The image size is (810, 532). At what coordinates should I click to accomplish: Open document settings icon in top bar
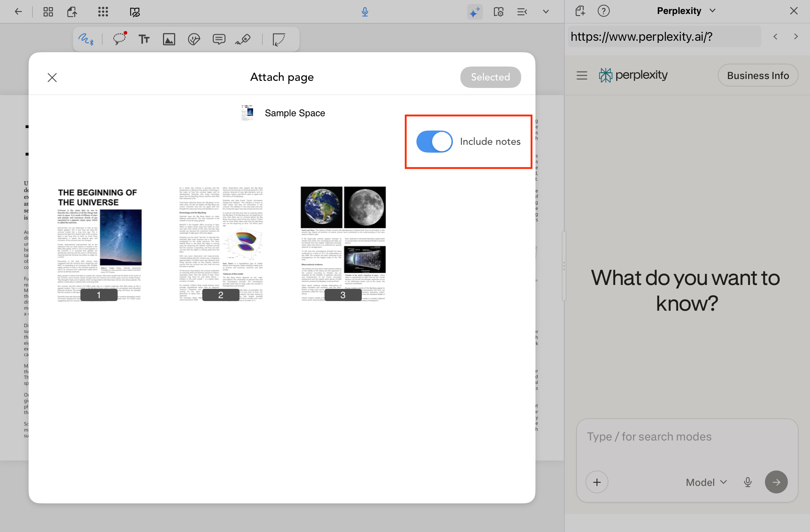(499, 12)
